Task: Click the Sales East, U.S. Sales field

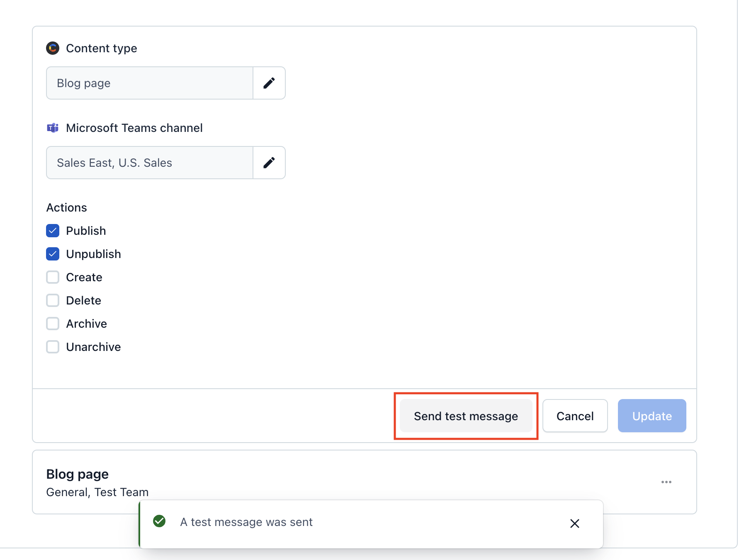Action: [x=150, y=163]
